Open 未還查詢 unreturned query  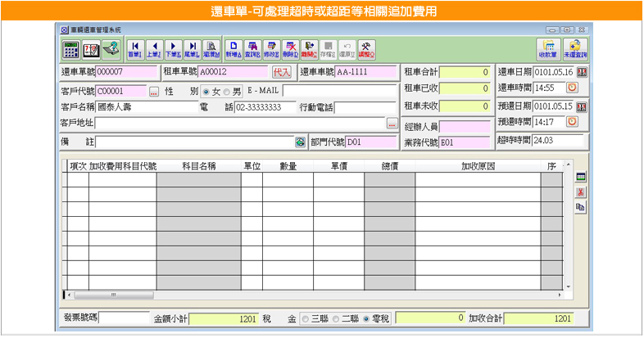[575, 48]
